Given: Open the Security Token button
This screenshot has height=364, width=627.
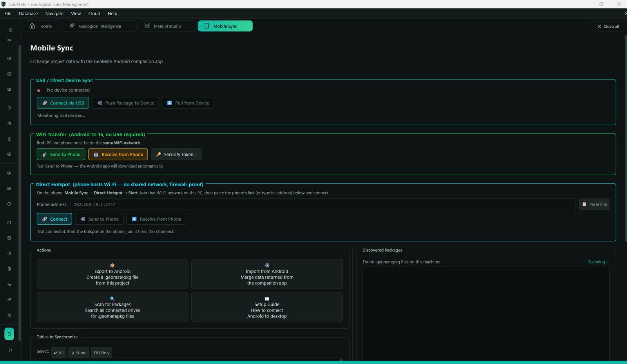Looking at the screenshot, I should click(176, 155).
